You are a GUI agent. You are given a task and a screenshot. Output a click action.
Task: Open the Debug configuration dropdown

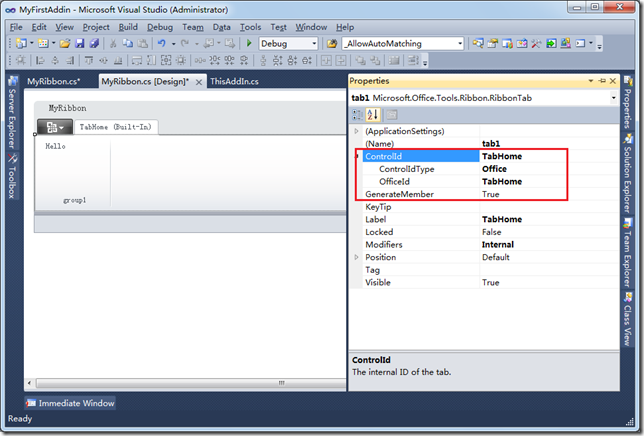pos(314,44)
